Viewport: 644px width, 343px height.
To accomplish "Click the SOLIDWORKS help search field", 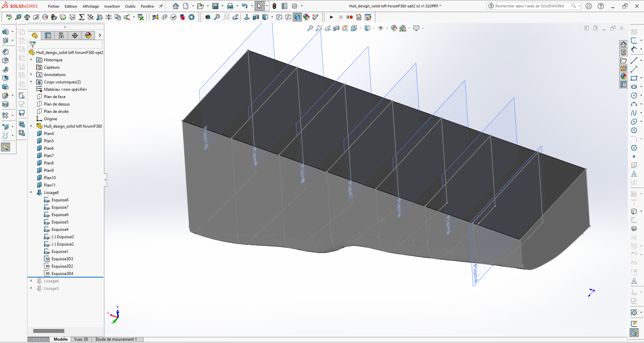I will click(529, 6).
